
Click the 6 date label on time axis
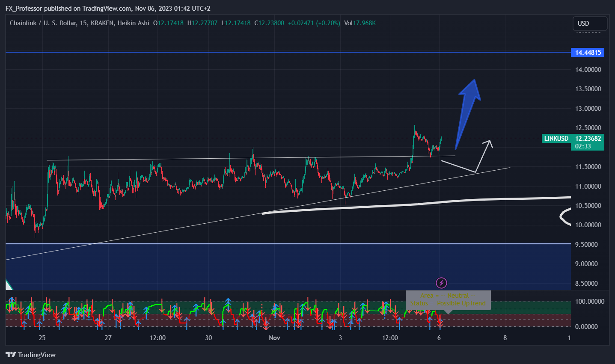click(x=439, y=338)
